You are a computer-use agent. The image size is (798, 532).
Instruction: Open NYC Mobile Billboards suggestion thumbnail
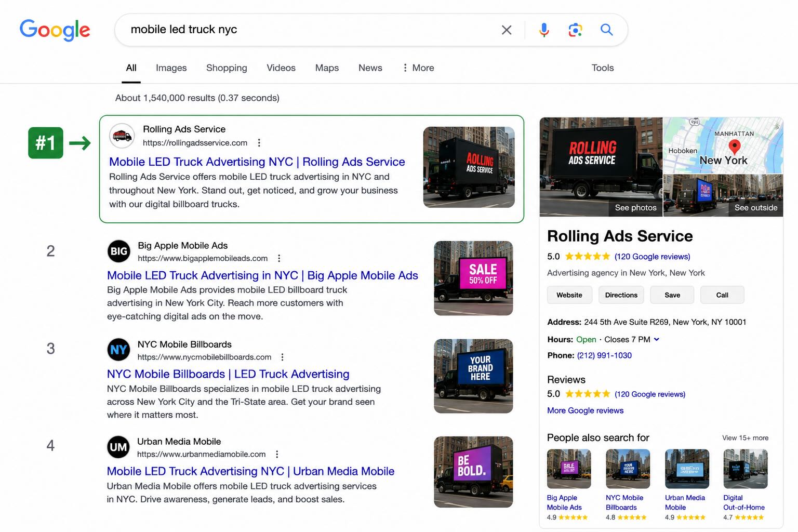628,469
